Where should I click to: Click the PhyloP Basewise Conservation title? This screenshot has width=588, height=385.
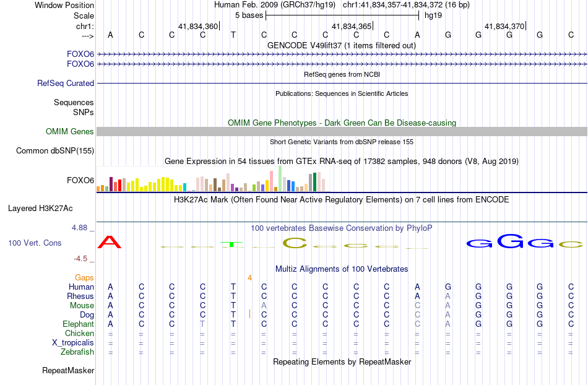pyautogui.click(x=342, y=228)
